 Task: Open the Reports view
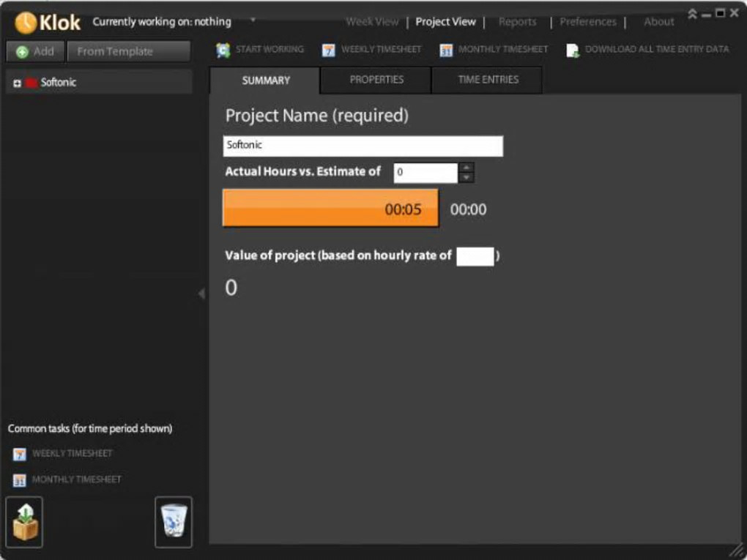point(517,22)
